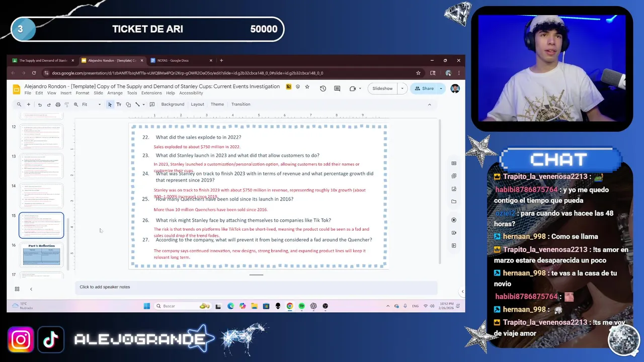Image resolution: width=644 pixels, height=362 pixels.
Task: Open the Windows Start menu
Action: tap(146, 306)
